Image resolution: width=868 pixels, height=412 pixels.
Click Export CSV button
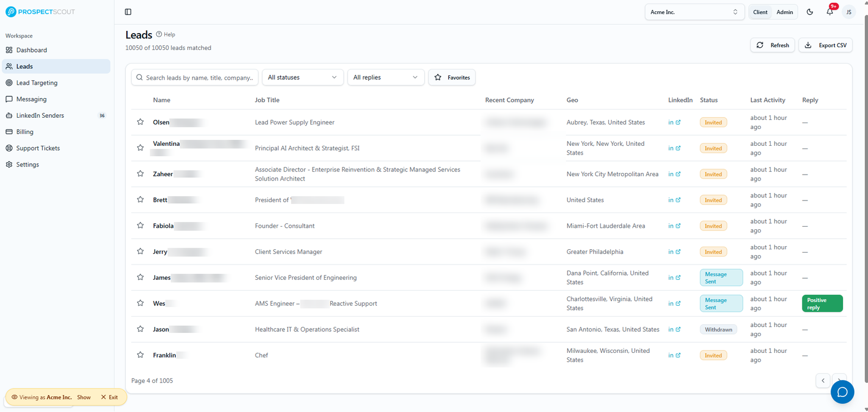coord(825,45)
